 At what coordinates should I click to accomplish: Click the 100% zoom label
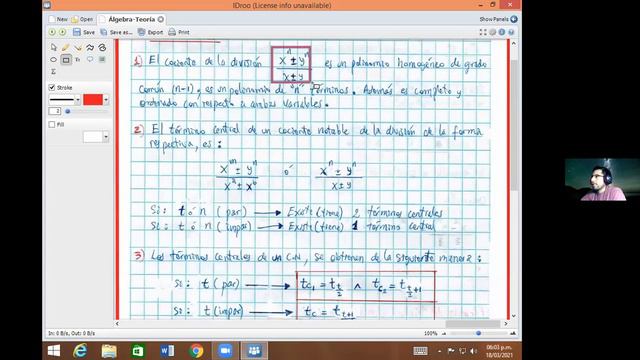coord(430,333)
